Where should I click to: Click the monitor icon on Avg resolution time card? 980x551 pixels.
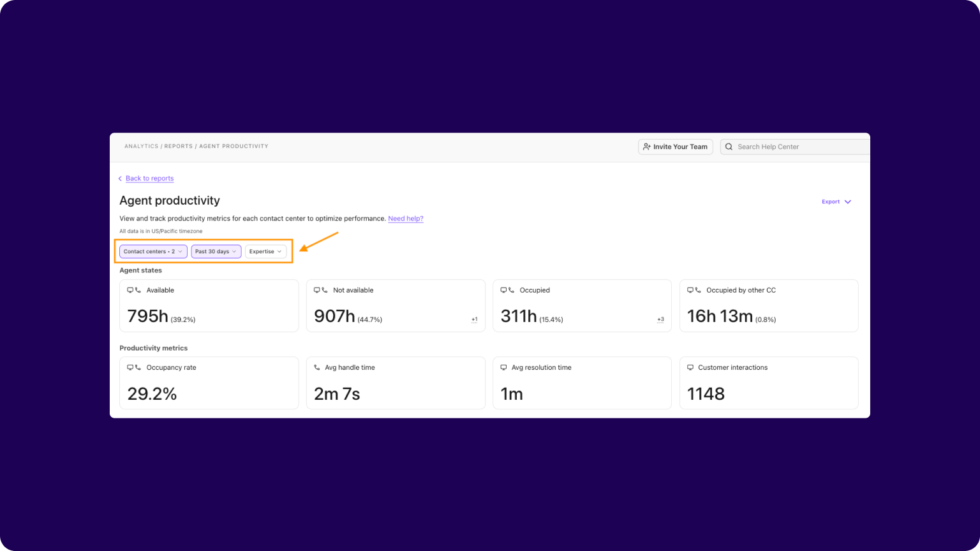tap(503, 367)
